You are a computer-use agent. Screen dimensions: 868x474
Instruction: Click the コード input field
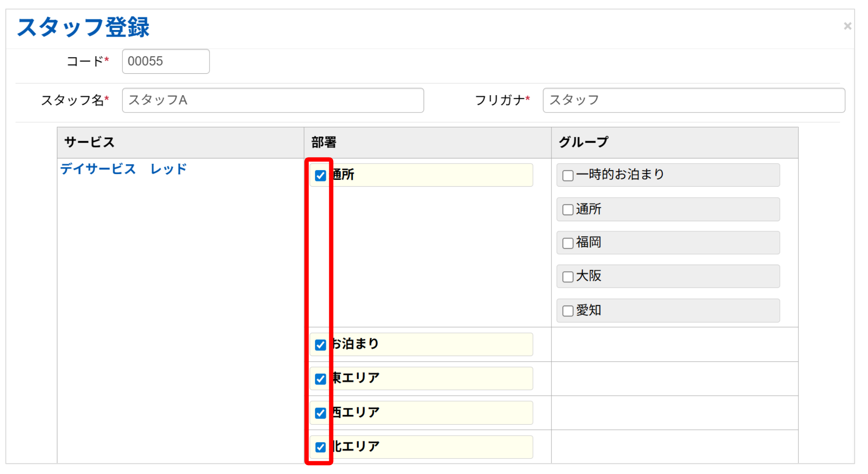[x=166, y=62]
